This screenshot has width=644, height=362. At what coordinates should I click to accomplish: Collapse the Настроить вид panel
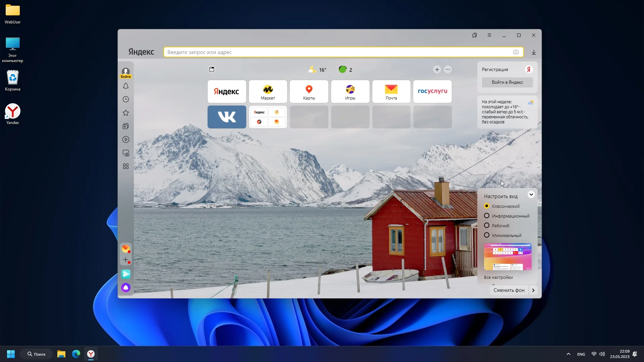[x=531, y=194]
